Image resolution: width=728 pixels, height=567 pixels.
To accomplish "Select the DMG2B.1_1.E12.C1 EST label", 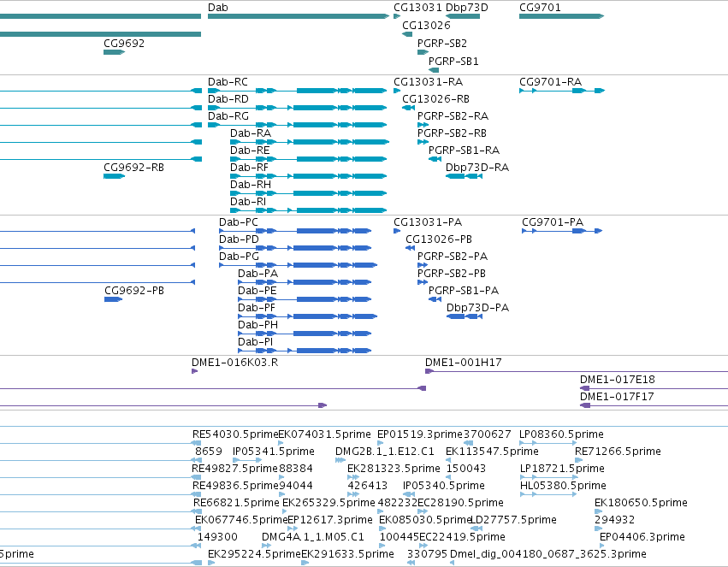I will pyautogui.click(x=384, y=452).
